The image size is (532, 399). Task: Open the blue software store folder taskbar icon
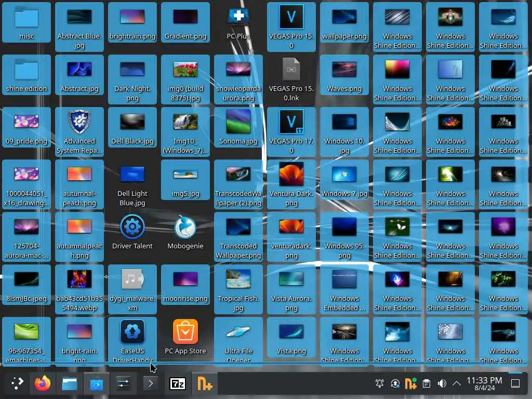pyautogui.click(x=96, y=384)
